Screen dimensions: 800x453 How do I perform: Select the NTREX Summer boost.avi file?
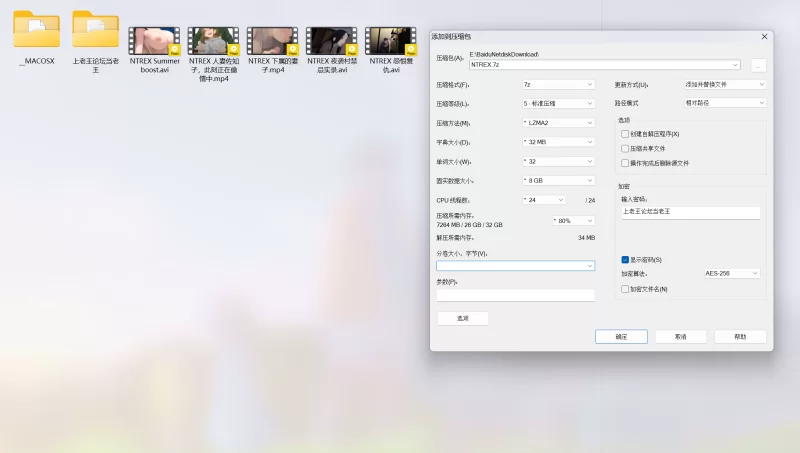[x=154, y=50]
